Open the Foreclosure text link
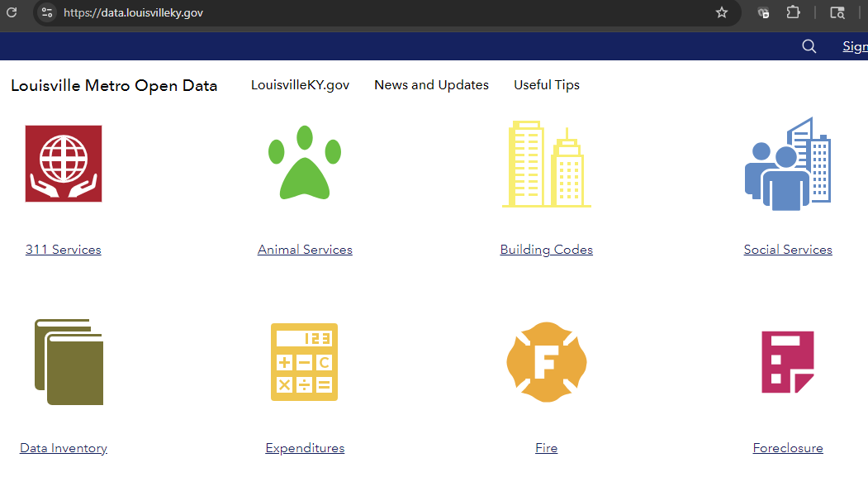Screen dimensions: 868x477 (x=788, y=448)
